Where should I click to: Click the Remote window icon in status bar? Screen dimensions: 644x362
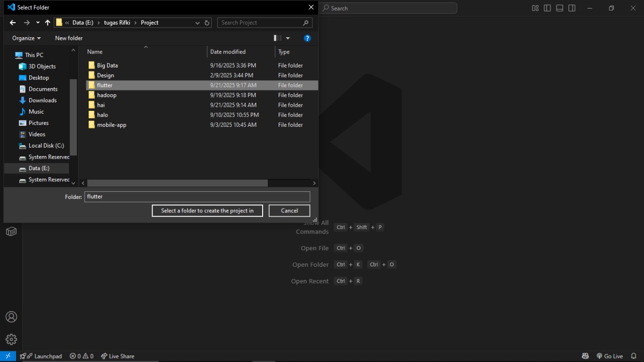(8, 356)
